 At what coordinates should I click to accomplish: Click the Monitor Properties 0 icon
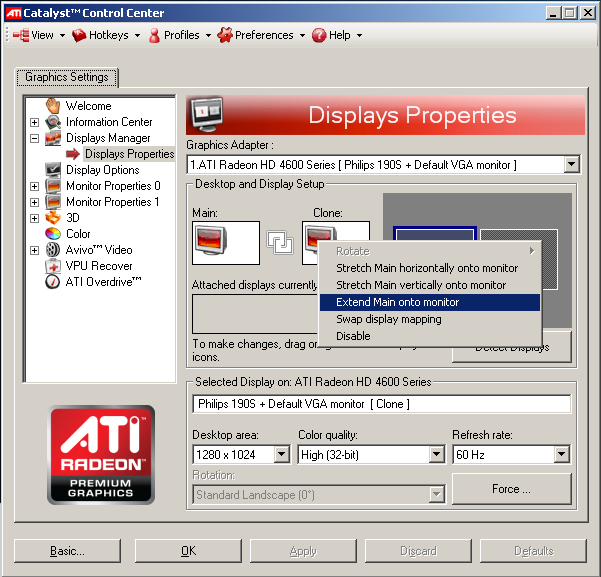(53, 186)
